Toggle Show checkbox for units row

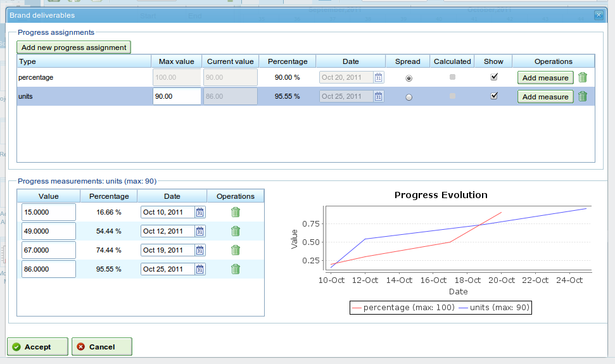click(x=494, y=96)
